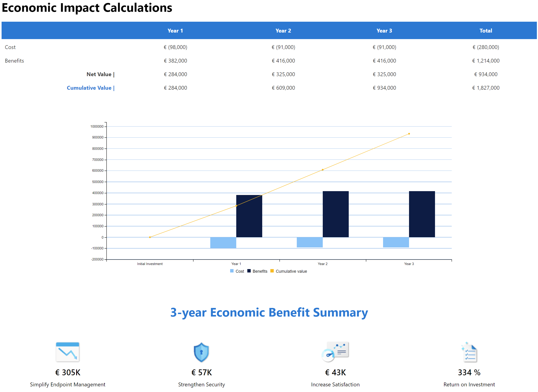Click the 1000000 y-axis label
Viewport: 538px width, 392px height.
click(x=97, y=127)
